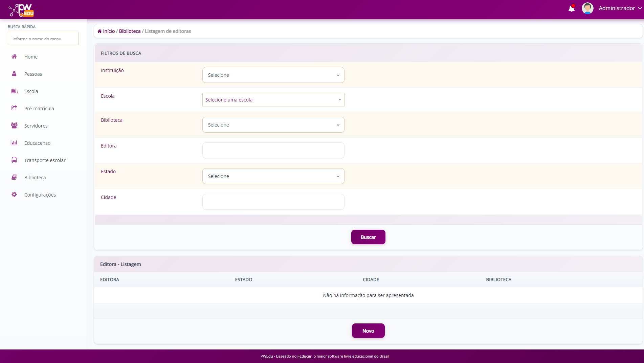Click the Escola open-book icon
The image size is (644, 363).
click(x=14, y=91)
